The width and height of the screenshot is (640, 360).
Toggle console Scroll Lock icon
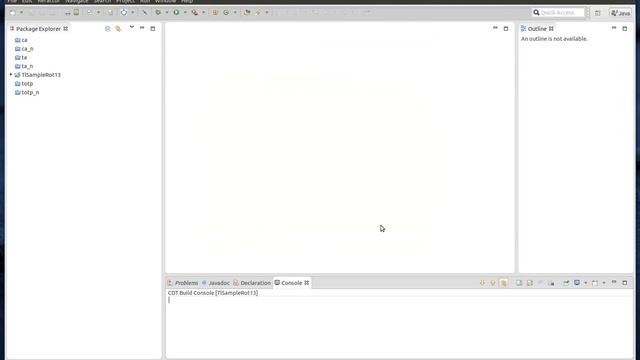[529, 283]
